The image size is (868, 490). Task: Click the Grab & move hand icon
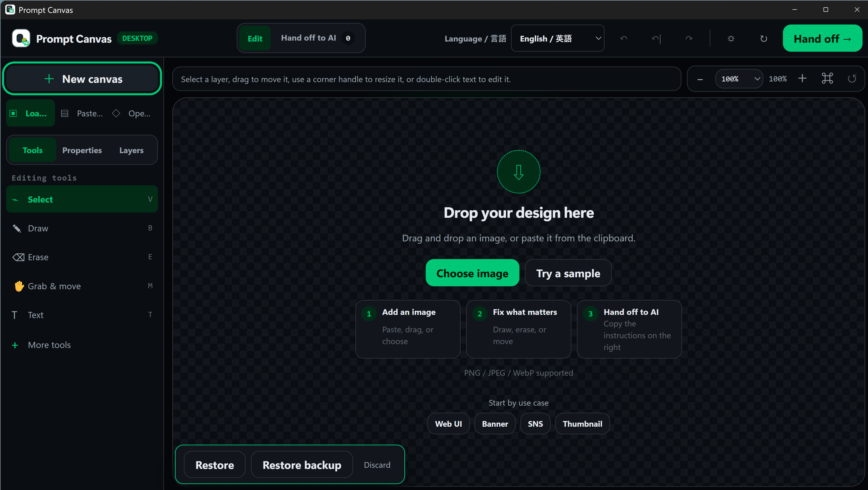[x=19, y=286]
